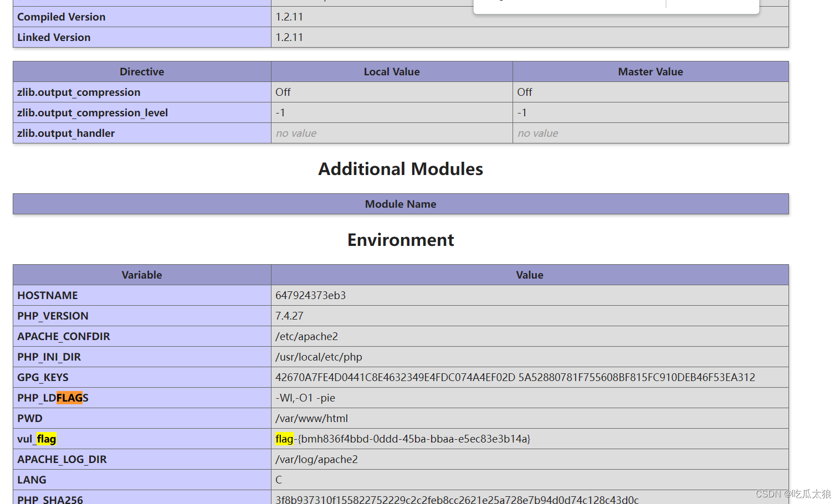Select the LANG value C
The height and width of the screenshot is (504, 840).
click(x=279, y=480)
